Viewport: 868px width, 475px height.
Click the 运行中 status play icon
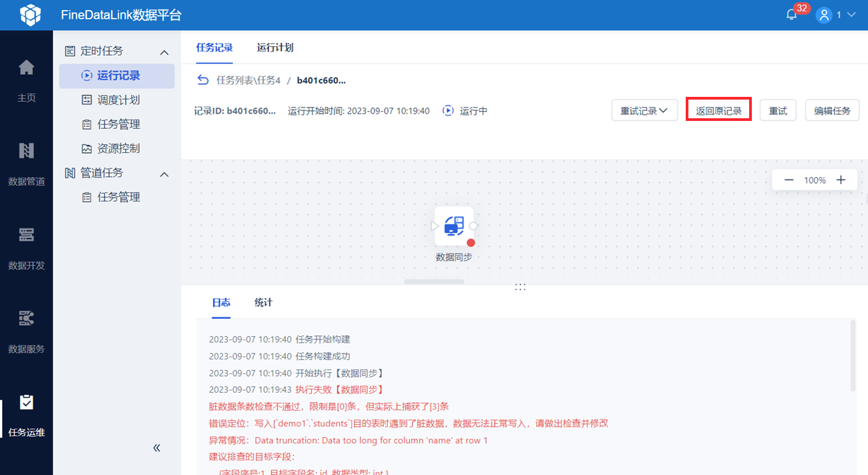[449, 110]
